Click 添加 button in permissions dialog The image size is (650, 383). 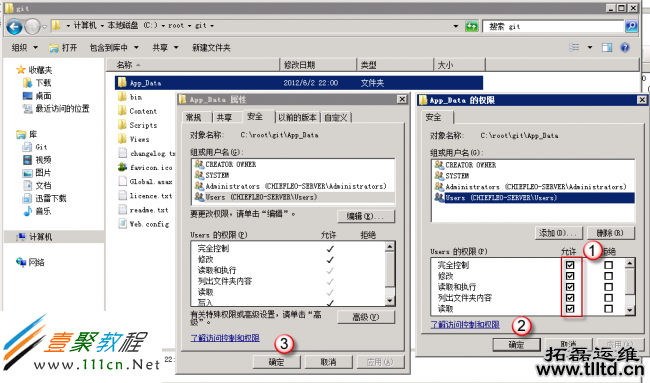coord(558,233)
